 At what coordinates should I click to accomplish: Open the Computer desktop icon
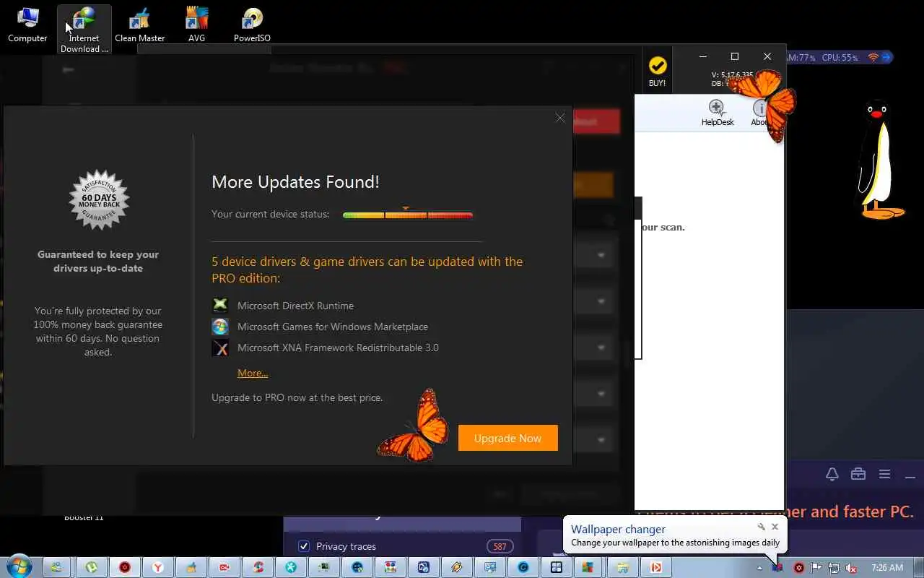pyautogui.click(x=27, y=25)
